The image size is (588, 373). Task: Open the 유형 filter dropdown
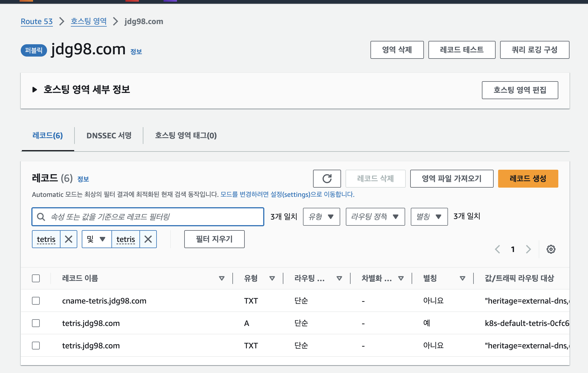pyautogui.click(x=321, y=217)
